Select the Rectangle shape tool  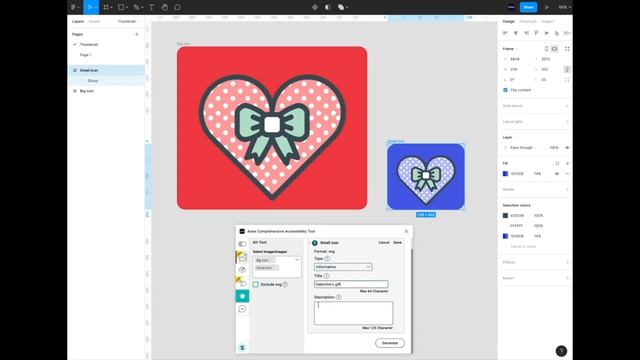(122, 7)
